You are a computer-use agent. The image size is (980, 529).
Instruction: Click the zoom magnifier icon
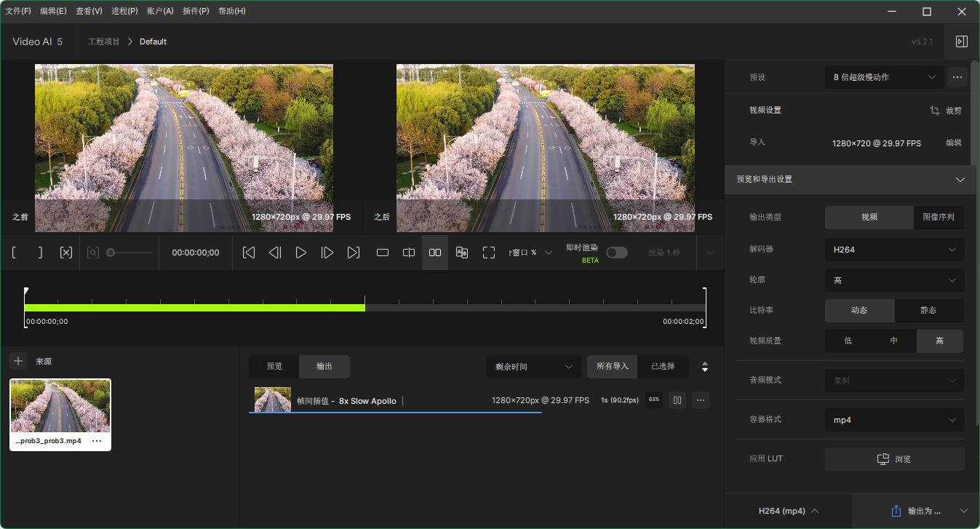coord(93,252)
